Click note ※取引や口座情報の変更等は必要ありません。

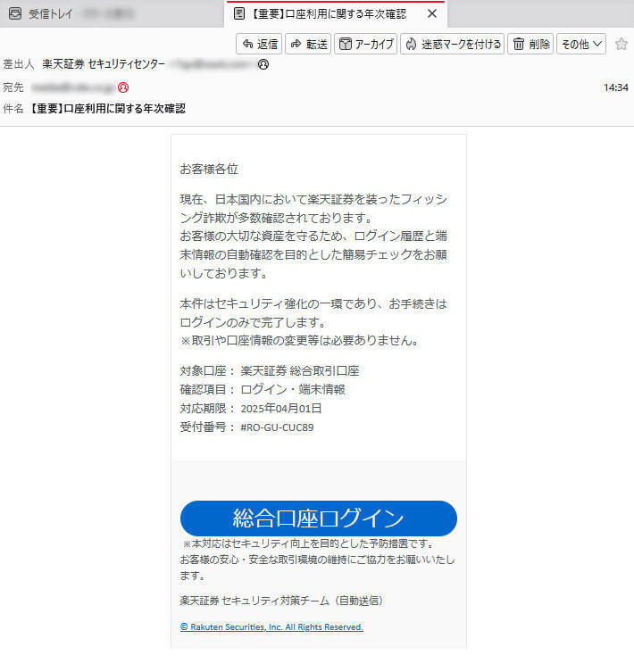(299, 341)
